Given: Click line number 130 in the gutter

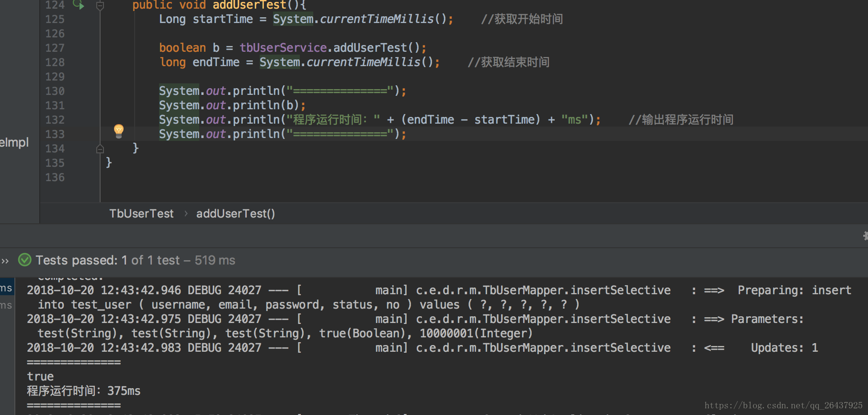Looking at the screenshot, I should (x=55, y=91).
